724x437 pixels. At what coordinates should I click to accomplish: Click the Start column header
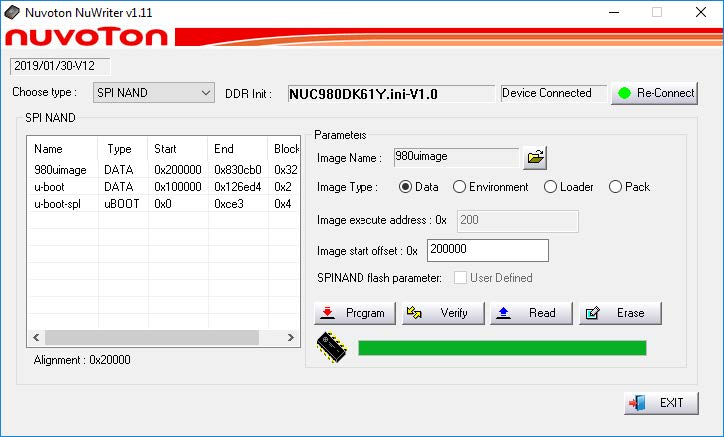pyautogui.click(x=178, y=149)
